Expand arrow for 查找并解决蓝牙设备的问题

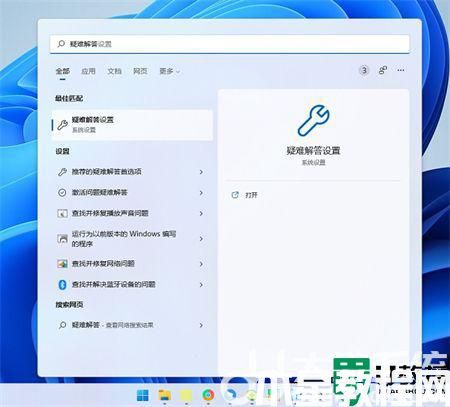coord(201,285)
